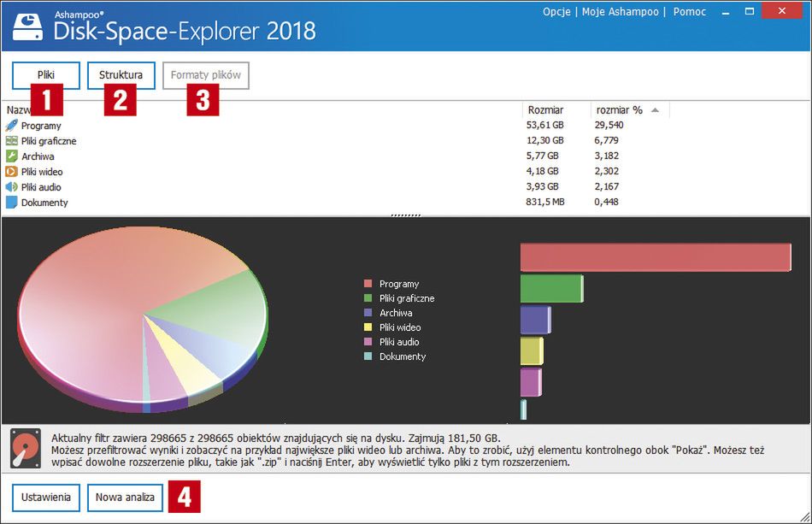Click the 3,182 percent value

click(606, 156)
